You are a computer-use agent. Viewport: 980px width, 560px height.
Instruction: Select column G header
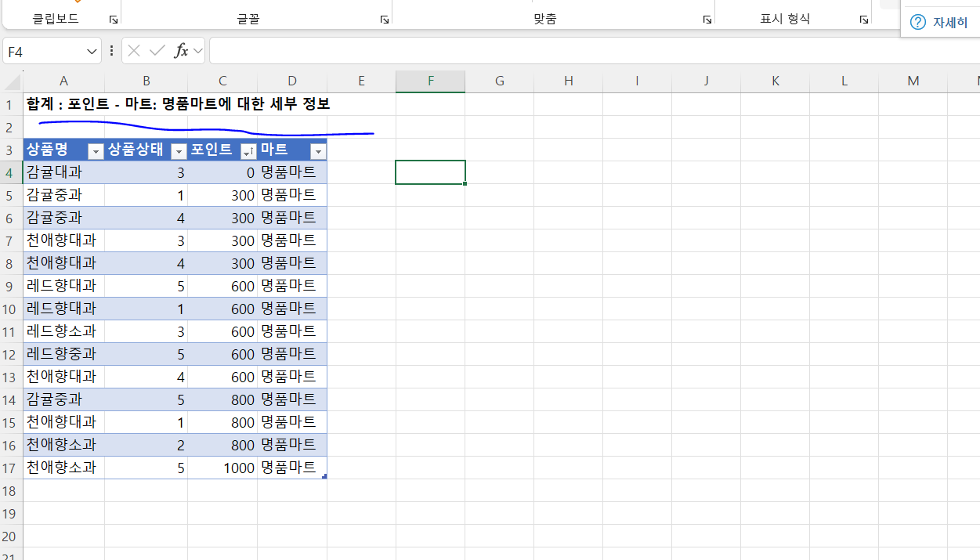500,81
